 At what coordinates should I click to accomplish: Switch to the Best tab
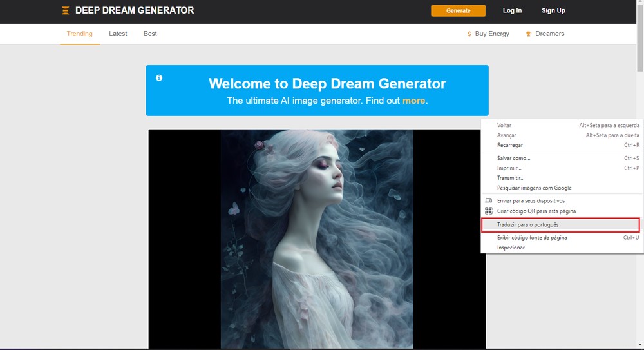tap(150, 34)
